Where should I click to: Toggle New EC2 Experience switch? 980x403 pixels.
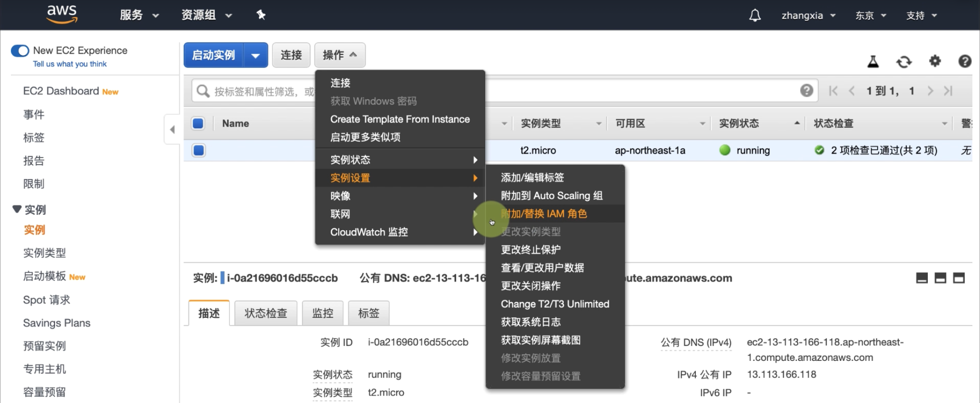20,51
